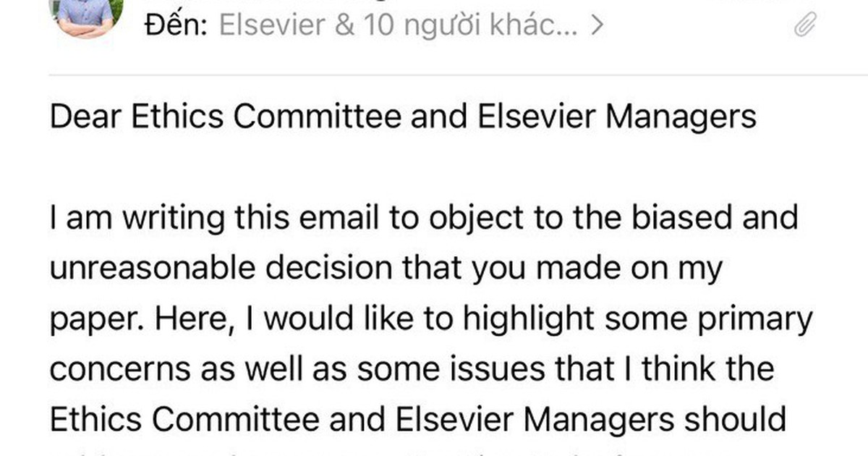868x456 pixels.
Task: Click the line starting 'paper. Here, I would'
Action: (x=431, y=318)
